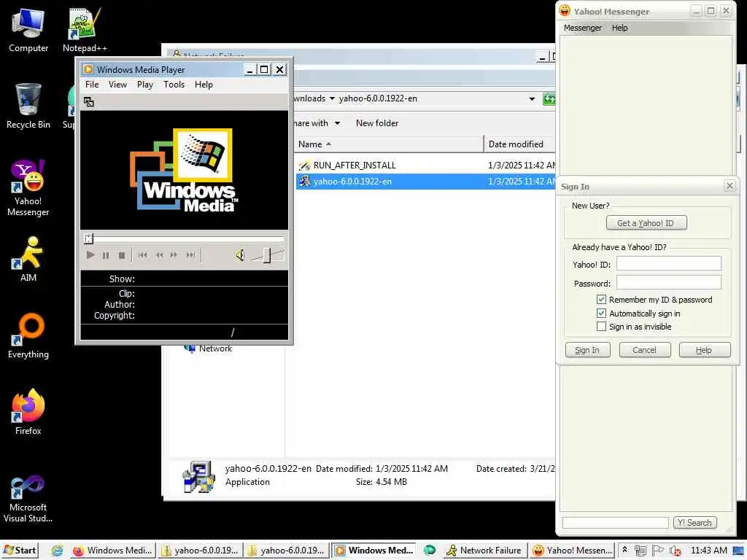Select yahoo-6.0.0.1922-en application file
The image size is (747, 560).
pos(425,182)
